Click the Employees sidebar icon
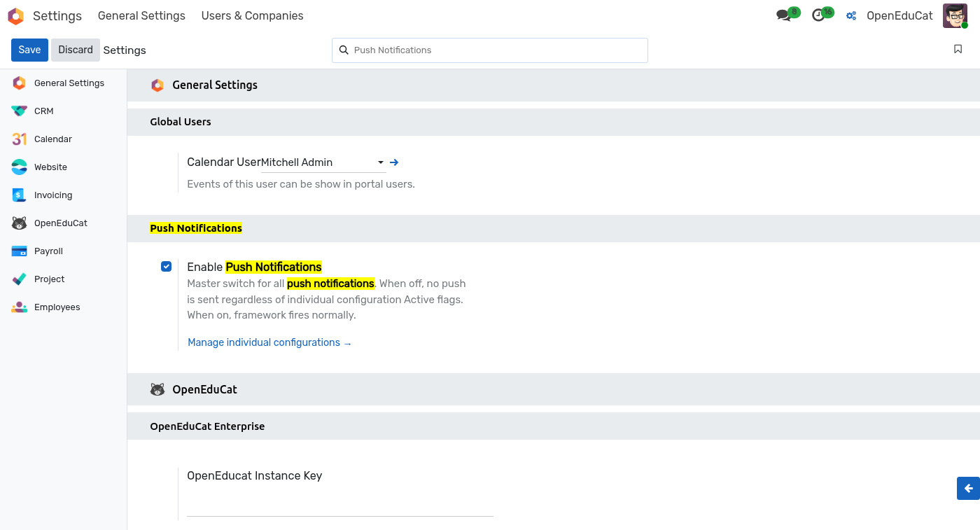 (20, 307)
